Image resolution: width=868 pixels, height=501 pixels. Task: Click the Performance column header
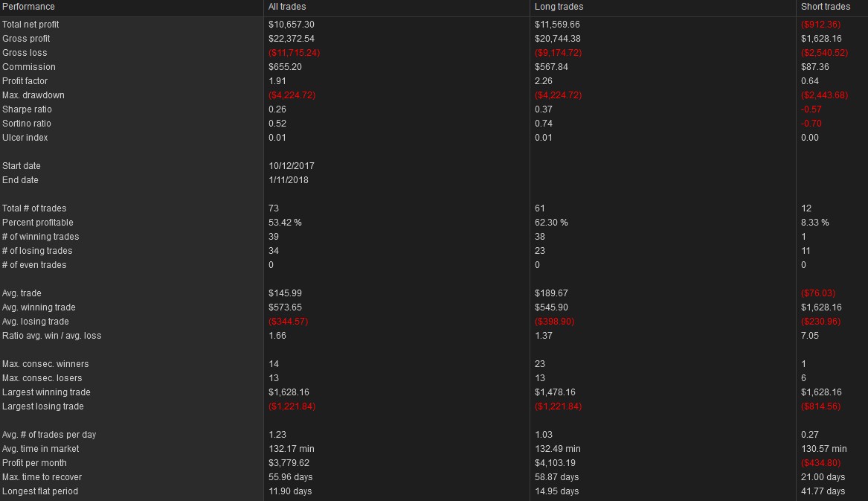pos(28,7)
